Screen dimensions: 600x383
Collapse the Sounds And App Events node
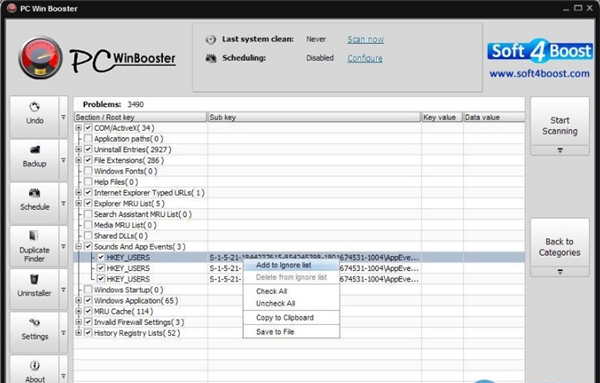click(x=78, y=246)
